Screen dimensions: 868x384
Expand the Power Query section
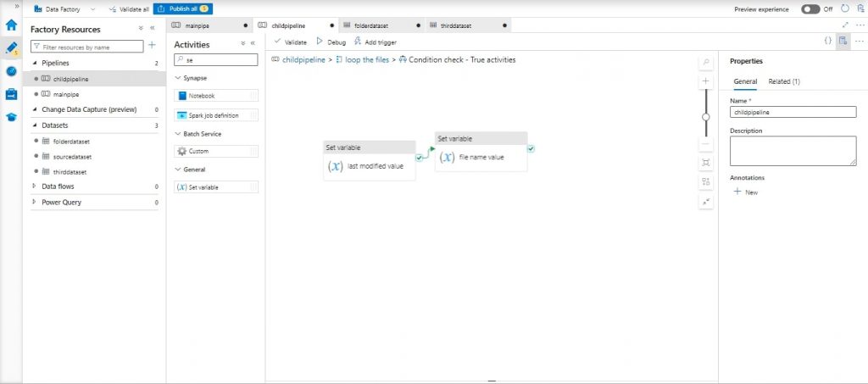pyautogui.click(x=34, y=203)
